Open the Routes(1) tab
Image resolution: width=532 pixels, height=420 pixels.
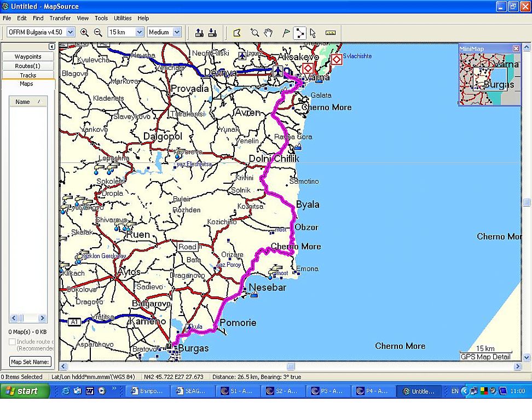point(28,66)
